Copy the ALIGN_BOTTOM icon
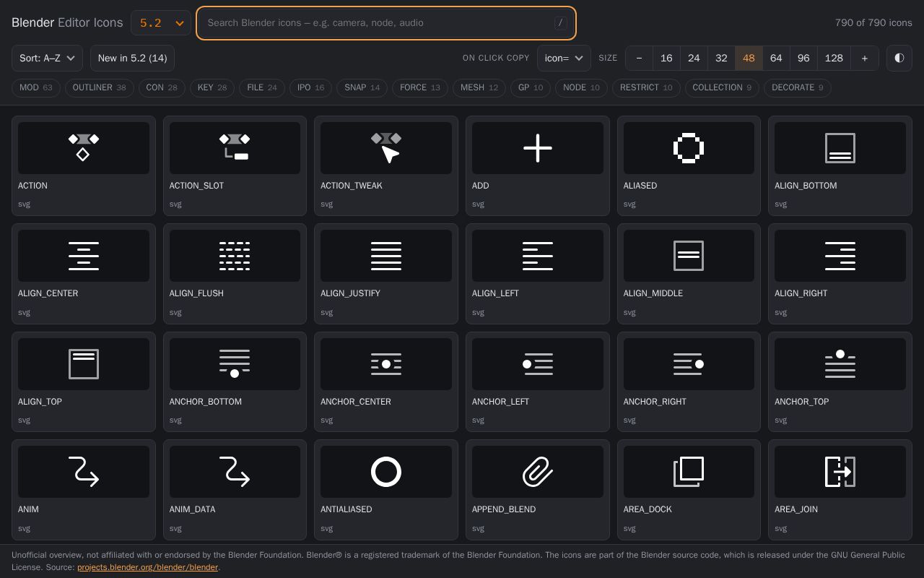The image size is (924, 578). (x=840, y=165)
